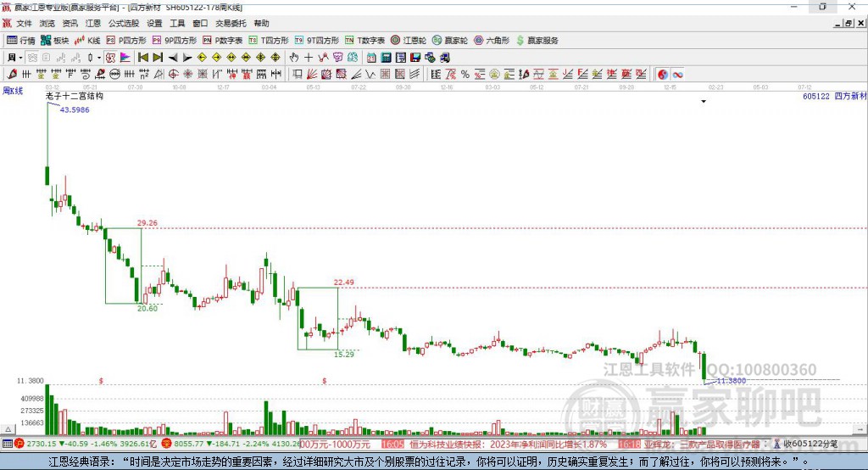Open the 交易委托 menu

231,23
